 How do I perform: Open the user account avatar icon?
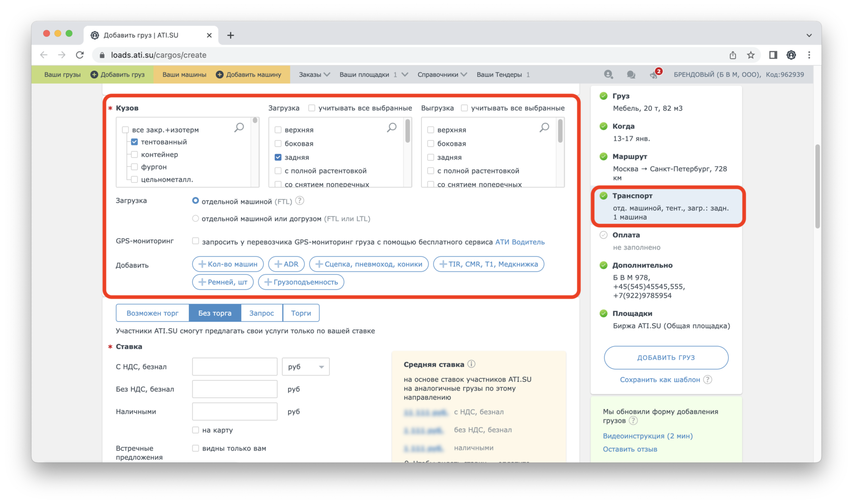(x=608, y=75)
